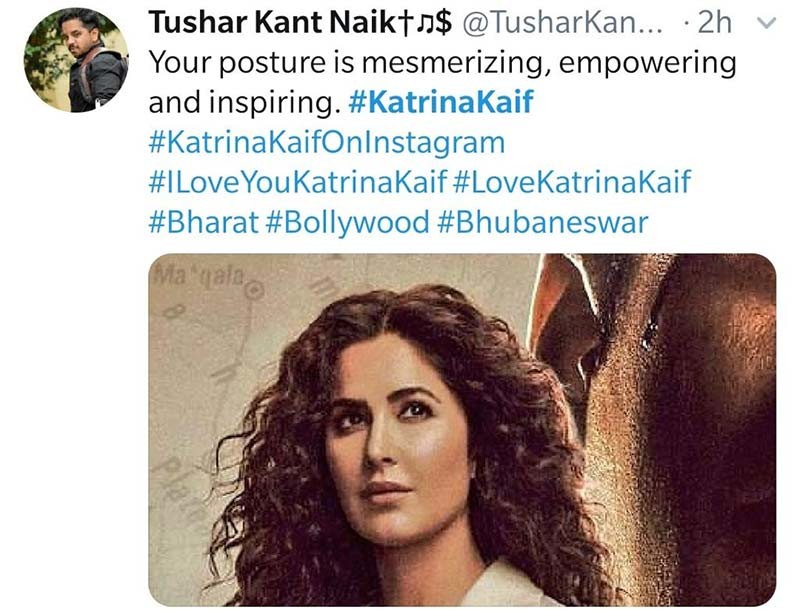Open the #KatrinaKaif bold hashtag
The height and width of the screenshot is (609, 800).
click(441, 102)
